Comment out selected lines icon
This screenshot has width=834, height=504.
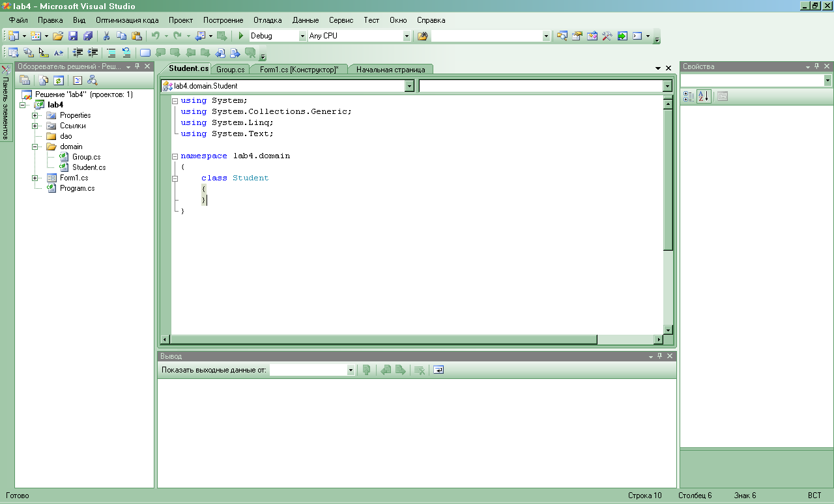click(111, 53)
